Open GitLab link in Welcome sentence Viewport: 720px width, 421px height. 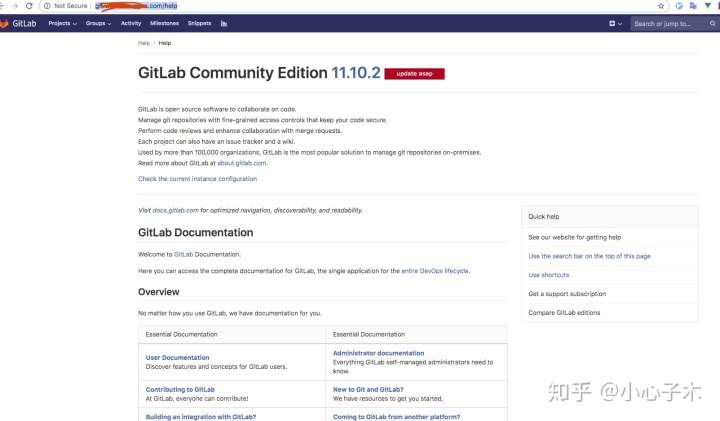(183, 254)
